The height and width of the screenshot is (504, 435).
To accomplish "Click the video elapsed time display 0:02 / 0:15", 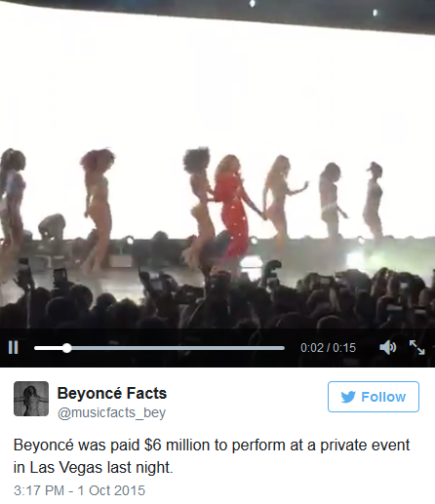I will point(328,348).
